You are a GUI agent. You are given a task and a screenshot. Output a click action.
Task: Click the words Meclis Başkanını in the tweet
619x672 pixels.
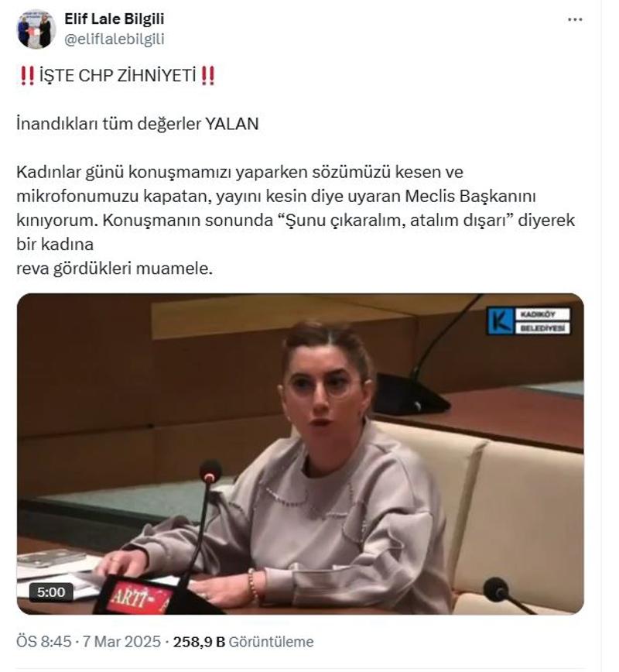pyautogui.click(x=470, y=197)
